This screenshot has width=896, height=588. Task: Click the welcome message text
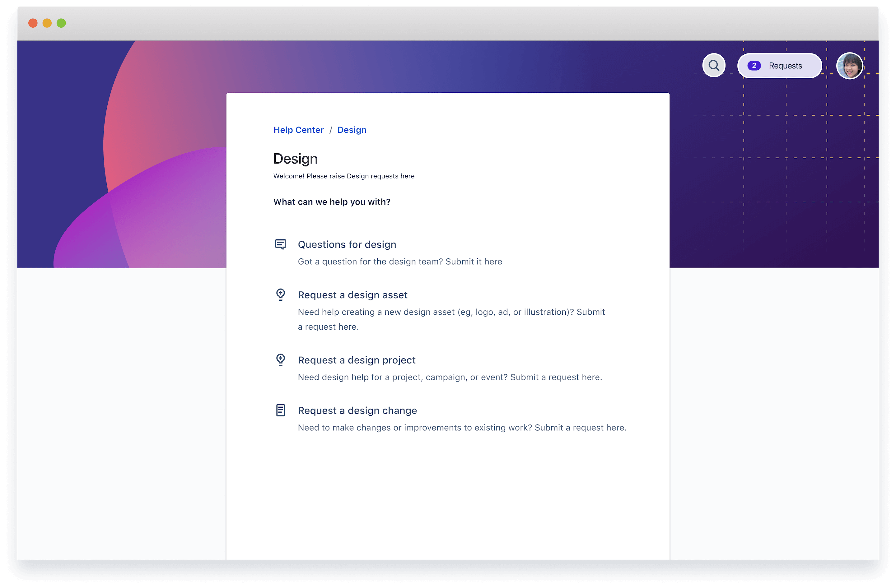click(344, 176)
